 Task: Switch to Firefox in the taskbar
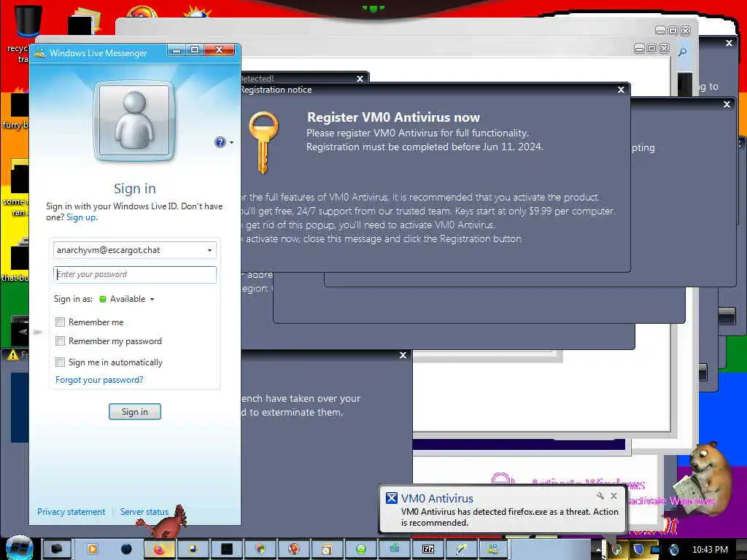point(159,550)
